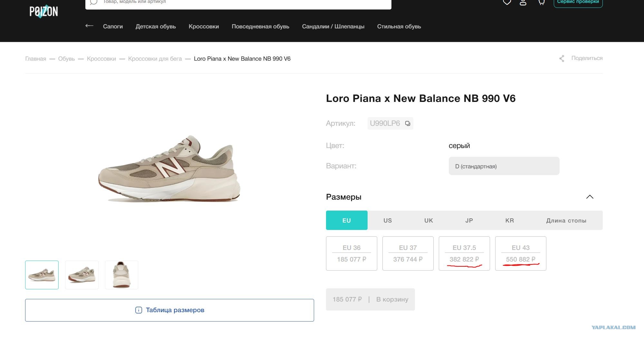Switch size system to US tab
This screenshot has height=337, width=644.
click(388, 220)
